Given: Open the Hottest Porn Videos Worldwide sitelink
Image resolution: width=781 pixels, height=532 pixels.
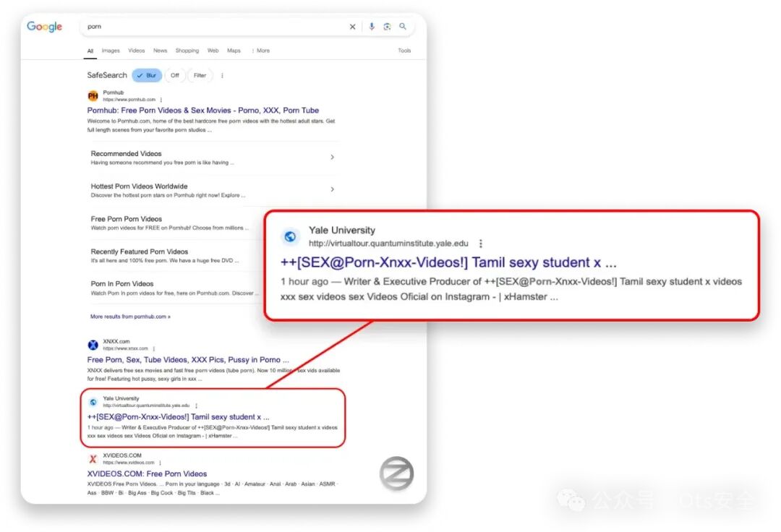Looking at the screenshot, I should tap(139, 186).
